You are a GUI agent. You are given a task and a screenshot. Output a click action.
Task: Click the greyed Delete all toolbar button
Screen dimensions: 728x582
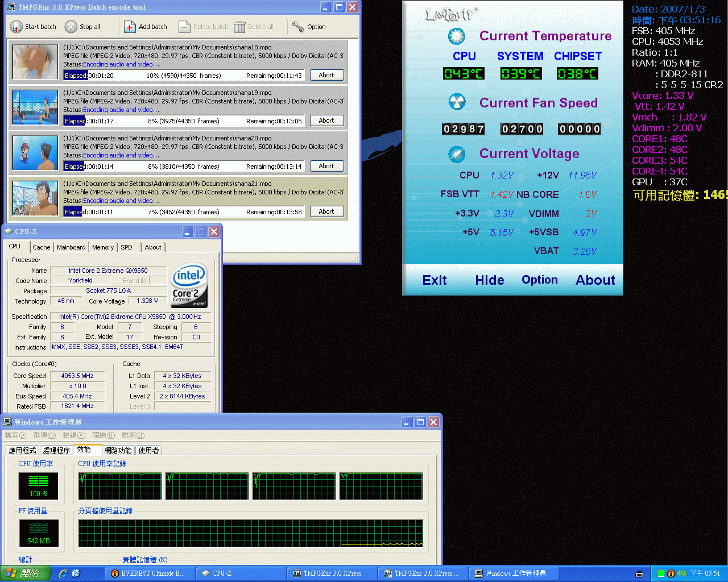(x=254, y=27)
